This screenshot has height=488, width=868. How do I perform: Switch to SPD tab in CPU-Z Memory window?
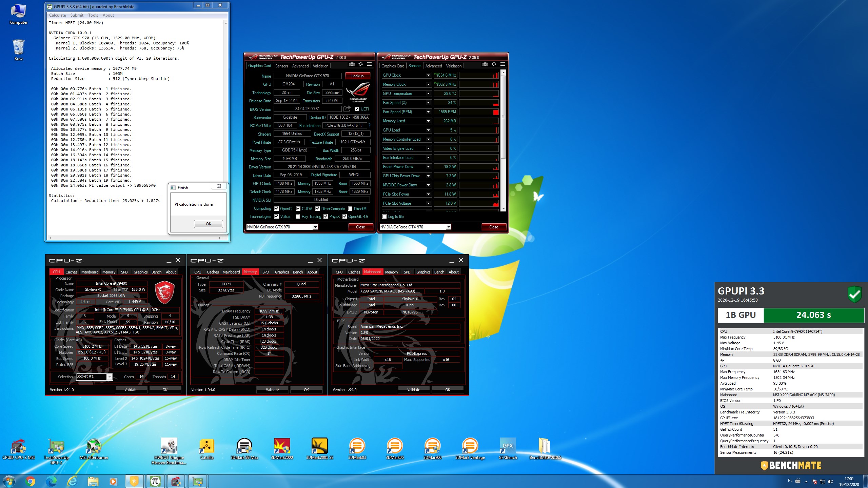pyautogui.click(x=266, y=272)
